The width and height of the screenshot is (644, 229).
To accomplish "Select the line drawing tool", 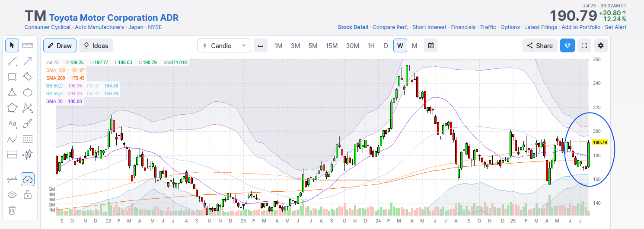I will 12,61.
